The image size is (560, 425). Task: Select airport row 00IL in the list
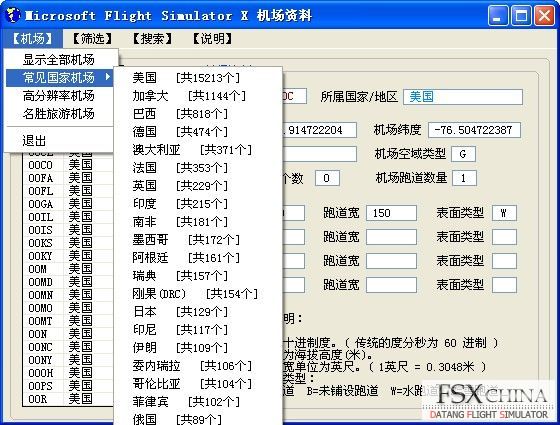[68, 217]
